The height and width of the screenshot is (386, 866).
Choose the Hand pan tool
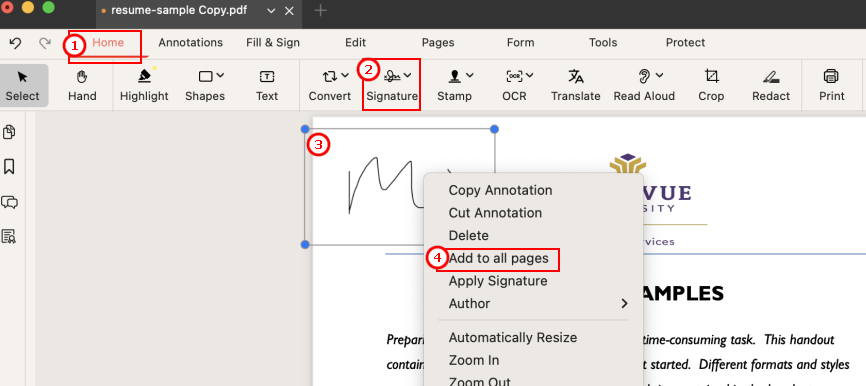click(82, 86)
